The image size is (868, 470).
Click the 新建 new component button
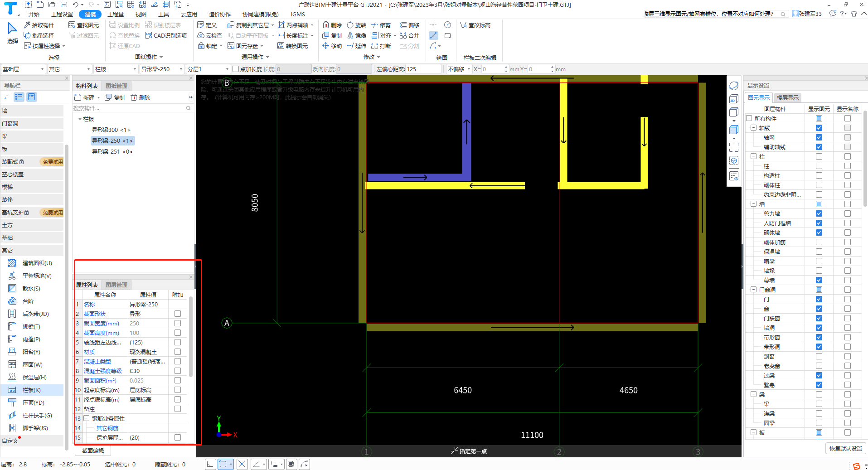tap(85, 97)
